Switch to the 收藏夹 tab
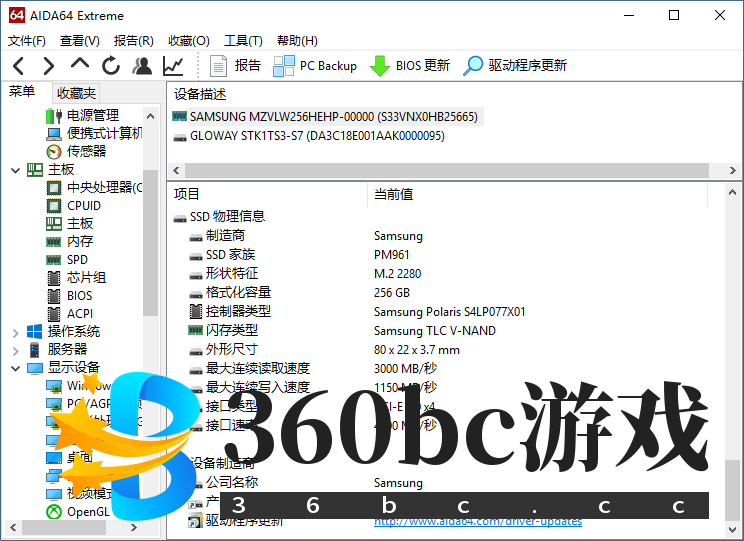 [77, 93]
